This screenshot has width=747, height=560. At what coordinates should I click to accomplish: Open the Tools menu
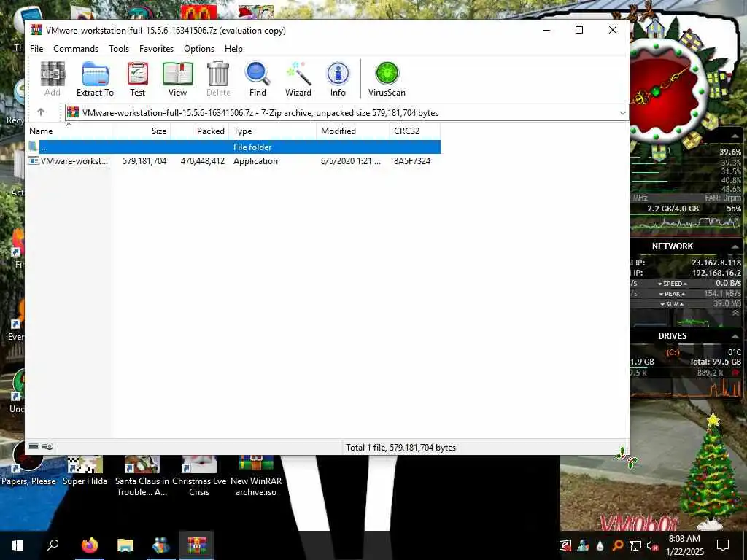tap(119, 49)
